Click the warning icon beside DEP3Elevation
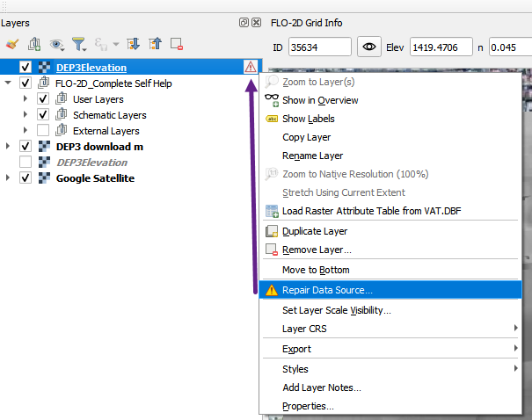The height and width of the screenshot is (420, 532). [x=251, y=67]
